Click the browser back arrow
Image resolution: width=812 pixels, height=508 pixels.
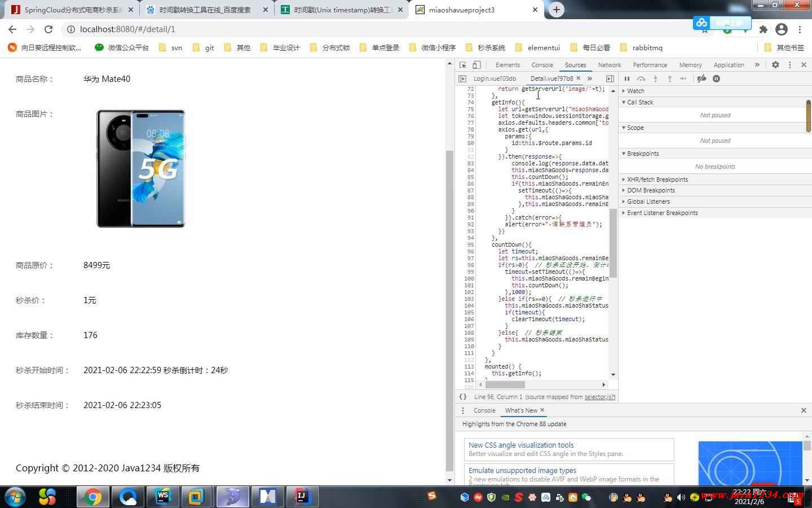12,29
